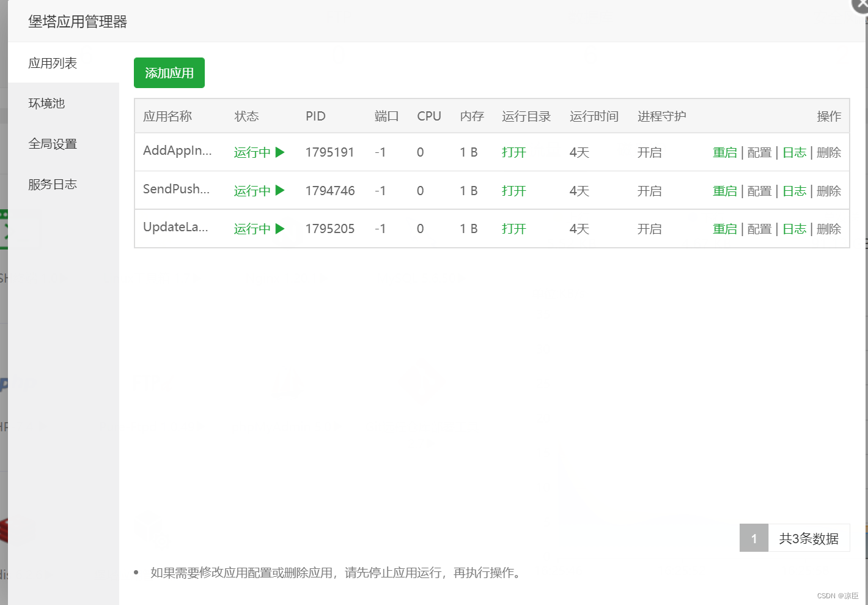Restart the AddAppIn application
The image size is (868, 605).
724,152
